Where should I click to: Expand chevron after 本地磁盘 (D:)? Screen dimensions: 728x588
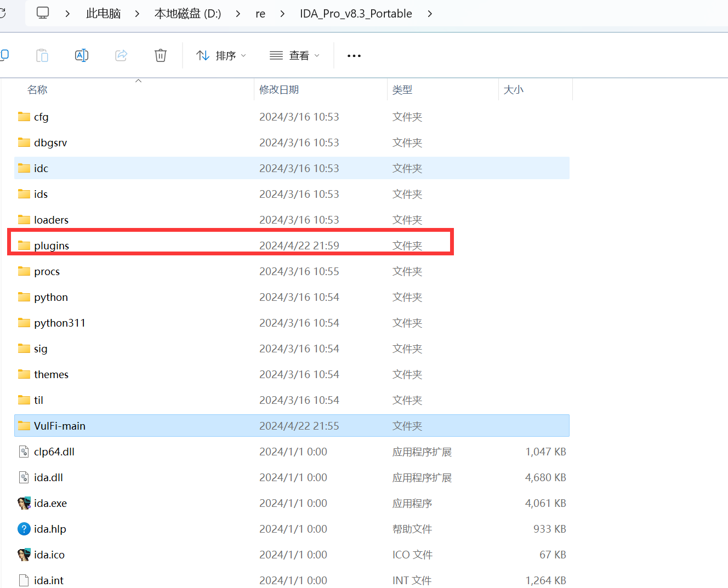(x=238, y=14)
